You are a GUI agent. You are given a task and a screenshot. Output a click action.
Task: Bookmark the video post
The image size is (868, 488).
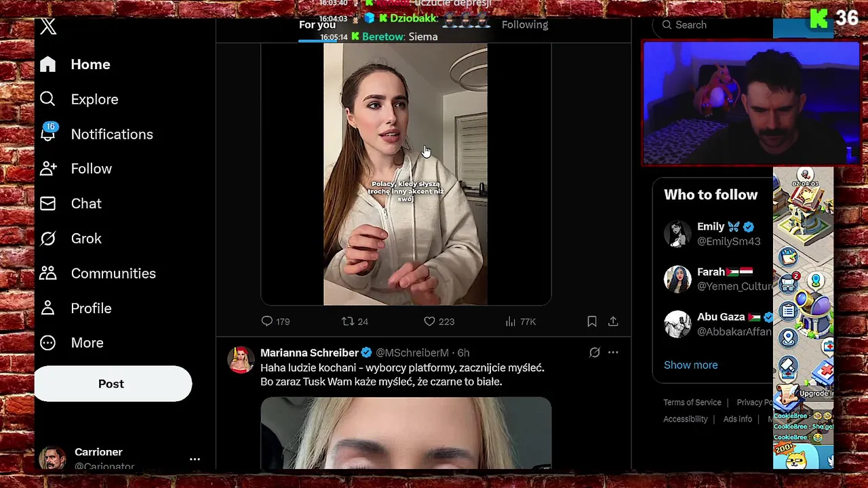click(592, 321)
